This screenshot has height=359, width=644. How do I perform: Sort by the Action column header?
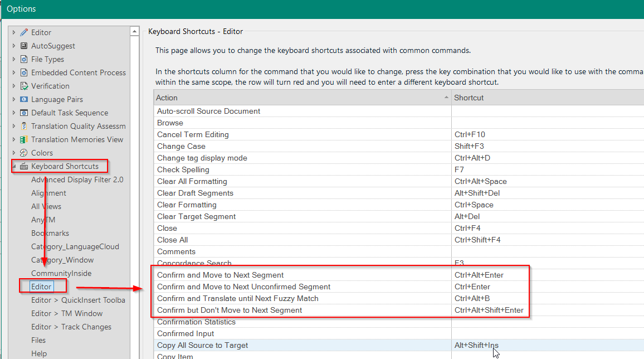303,98
